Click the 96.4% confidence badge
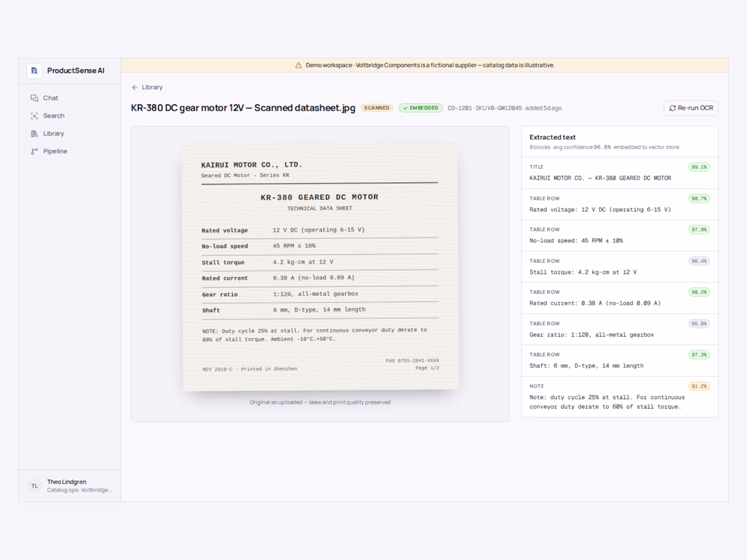 [x=699, y=261]
